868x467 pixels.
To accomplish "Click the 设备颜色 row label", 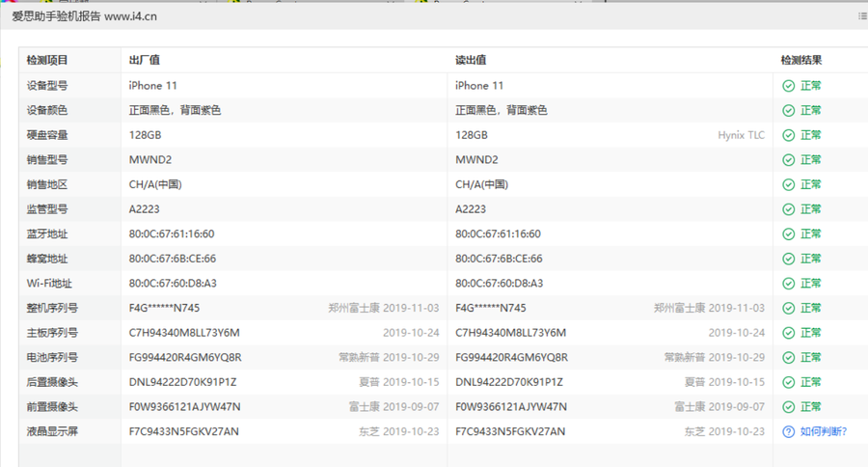I will [47, 110].
